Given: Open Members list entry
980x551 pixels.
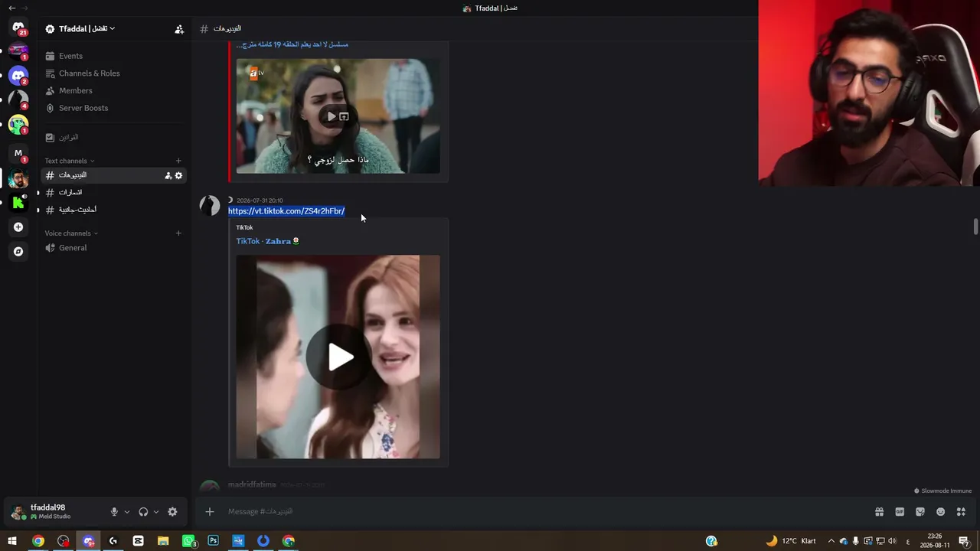Looking at the screenshot, I should click(x=113, y=91).
